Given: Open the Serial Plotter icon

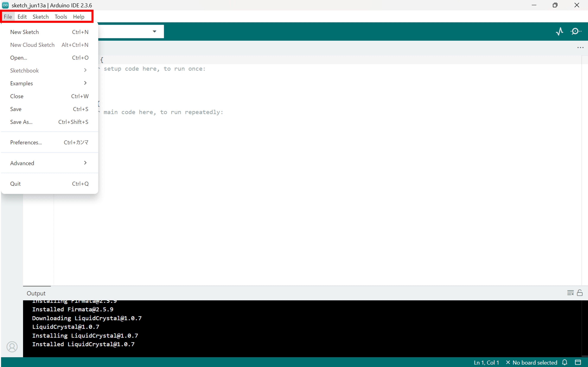Looking at the screenshot, I should pyautogui.click(x=560, y=31).
